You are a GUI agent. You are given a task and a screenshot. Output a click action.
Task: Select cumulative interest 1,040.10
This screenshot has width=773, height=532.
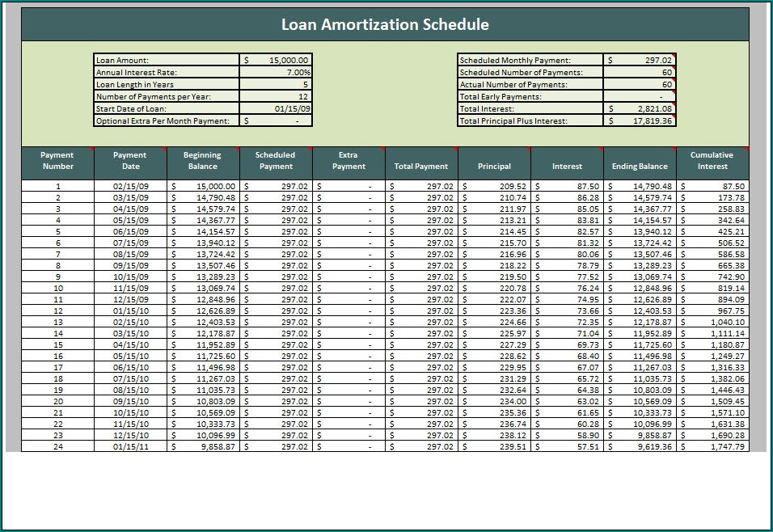tap(713, 323)
